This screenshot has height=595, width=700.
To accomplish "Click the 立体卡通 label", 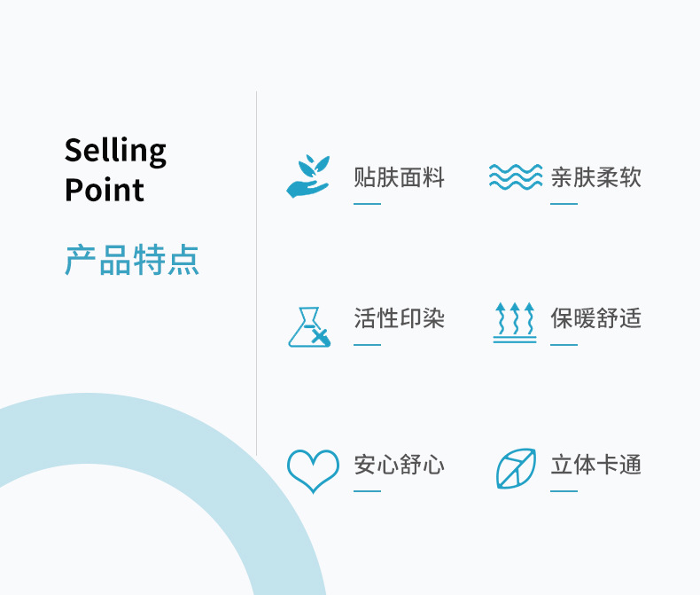I will coord(595,465).
